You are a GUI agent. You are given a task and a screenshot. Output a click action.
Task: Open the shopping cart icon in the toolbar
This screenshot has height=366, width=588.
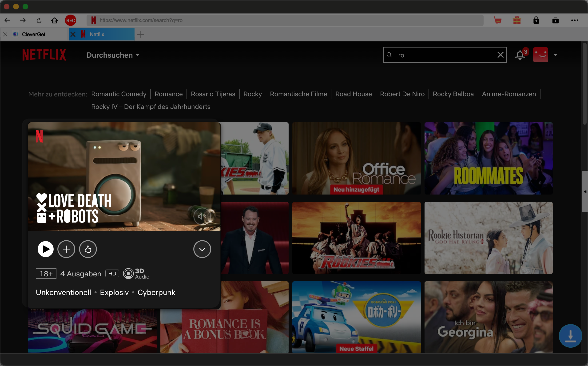tap(497, 20)
